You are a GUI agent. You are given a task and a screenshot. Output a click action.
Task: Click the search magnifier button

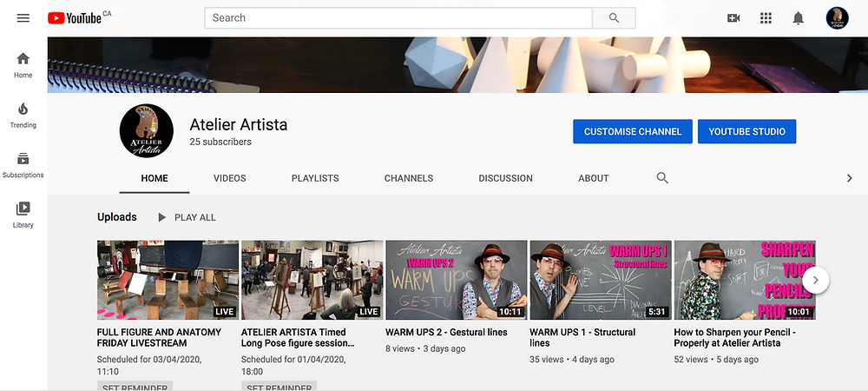coord(614,17)
